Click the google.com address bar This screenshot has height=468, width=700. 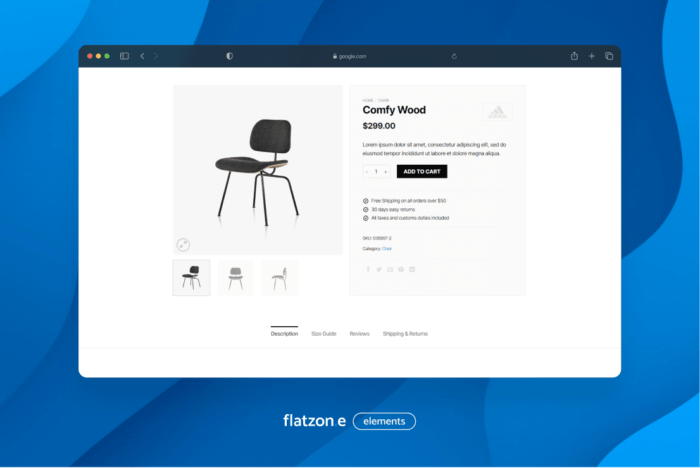coord(349,56)
